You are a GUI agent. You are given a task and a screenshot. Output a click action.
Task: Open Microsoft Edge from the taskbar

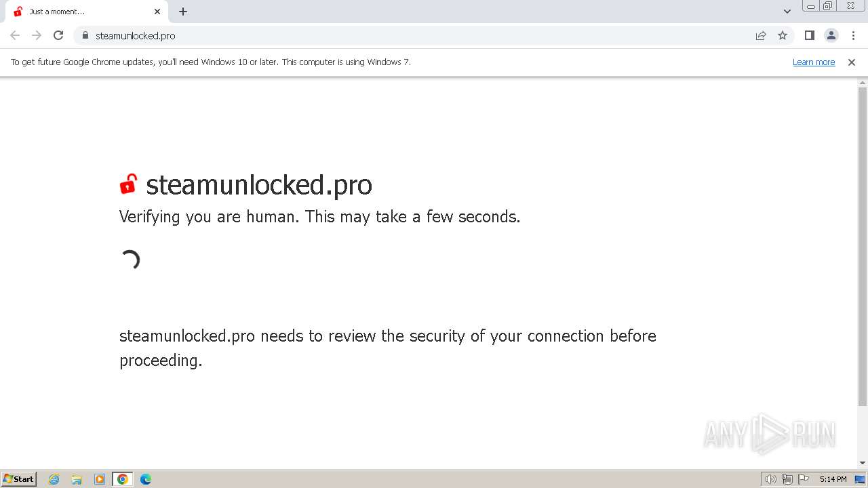145,479
